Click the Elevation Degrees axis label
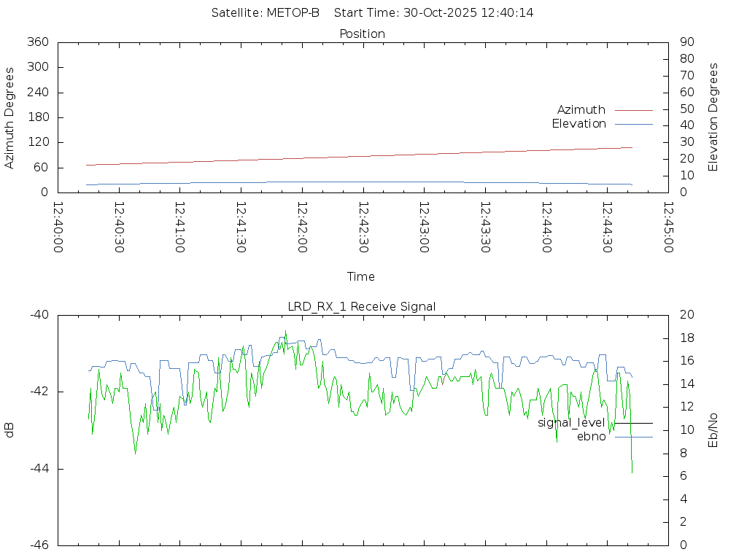 [713, 117]
